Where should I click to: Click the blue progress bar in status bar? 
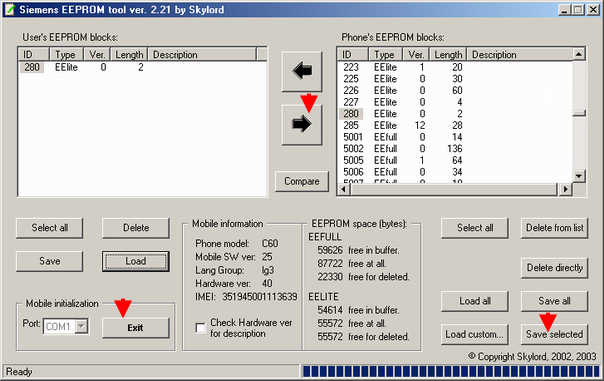click(451, 371)
